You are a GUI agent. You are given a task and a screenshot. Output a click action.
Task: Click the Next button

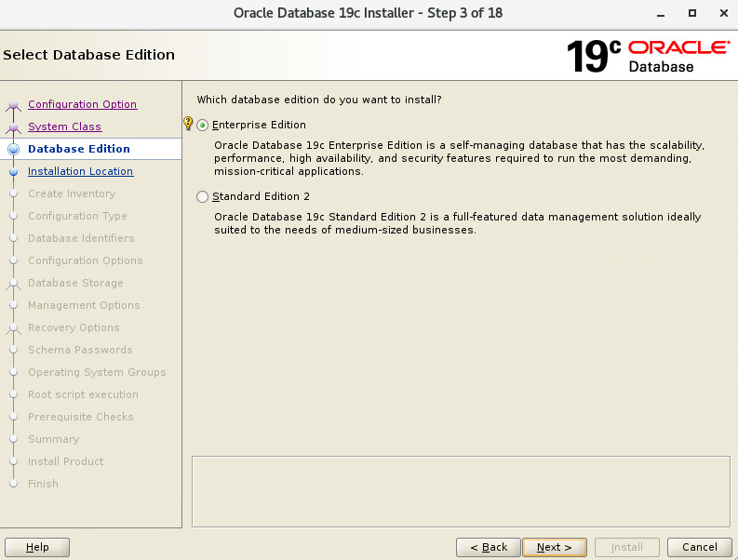555,547
